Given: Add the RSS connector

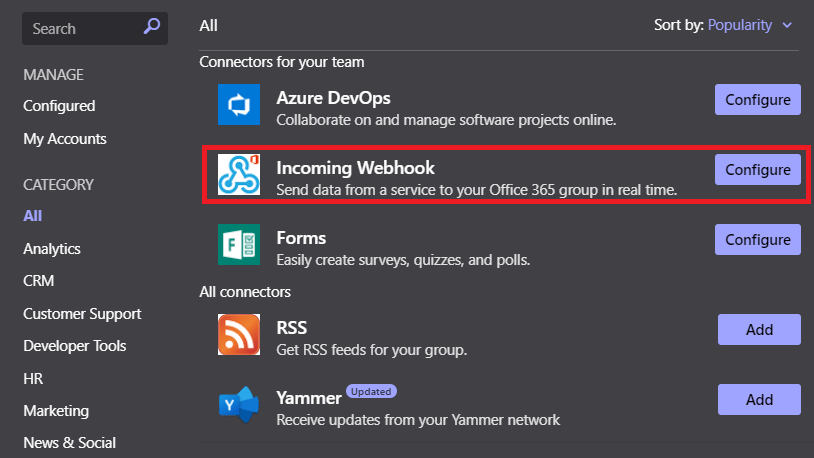Looking at the screenshot, I should pyautogui.click(x=759, y=329).
